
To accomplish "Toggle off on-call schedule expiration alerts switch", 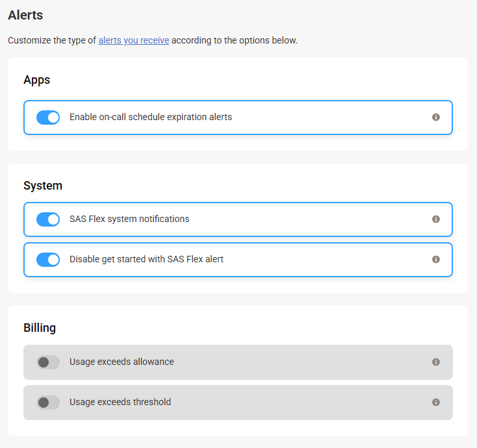I will click(x=48, y=118).
